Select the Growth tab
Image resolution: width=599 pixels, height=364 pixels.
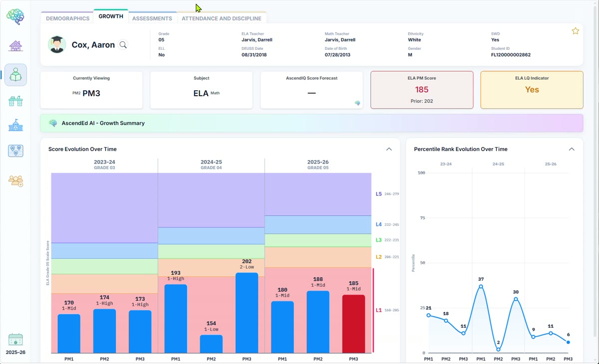(111, 16)
